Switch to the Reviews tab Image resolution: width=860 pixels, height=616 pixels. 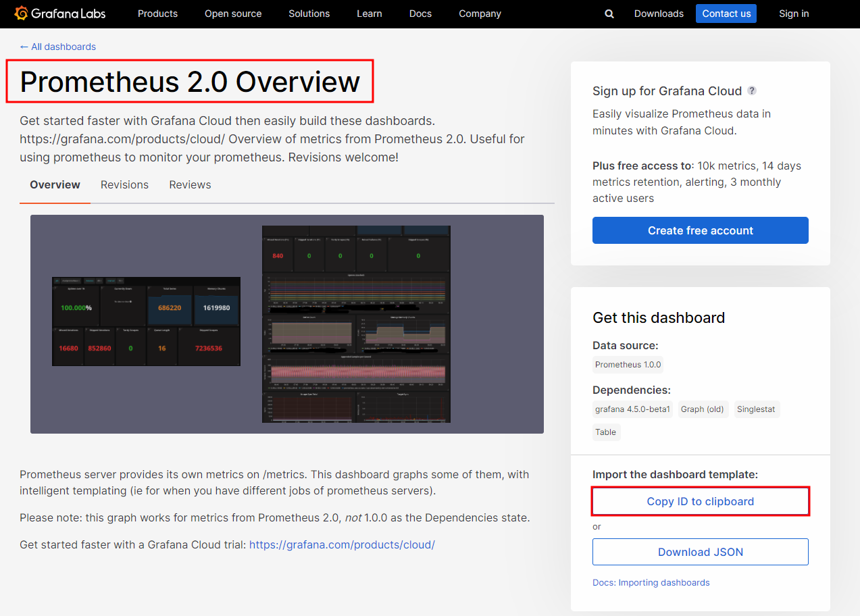(x=190, y=184)
